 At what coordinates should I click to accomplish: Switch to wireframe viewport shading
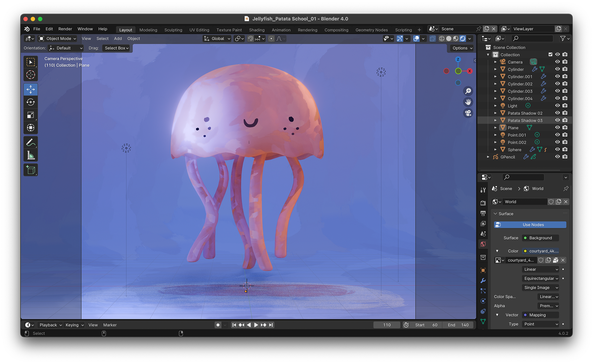[442, 39]
